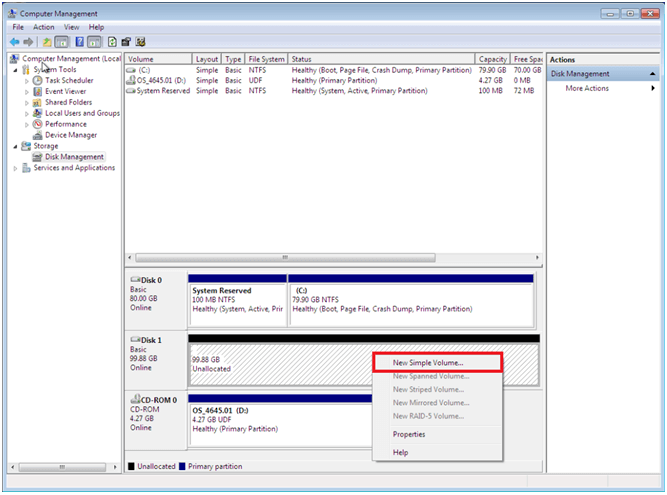Expand the Task Scheduler node
The width and height of the screenshot is (667, 495).
click(27, 81)
